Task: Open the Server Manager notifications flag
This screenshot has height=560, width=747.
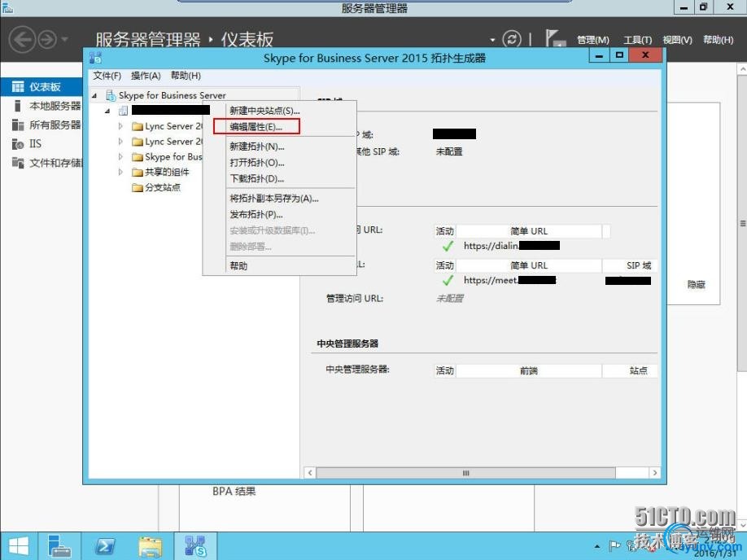Action: tap(555, 38)
